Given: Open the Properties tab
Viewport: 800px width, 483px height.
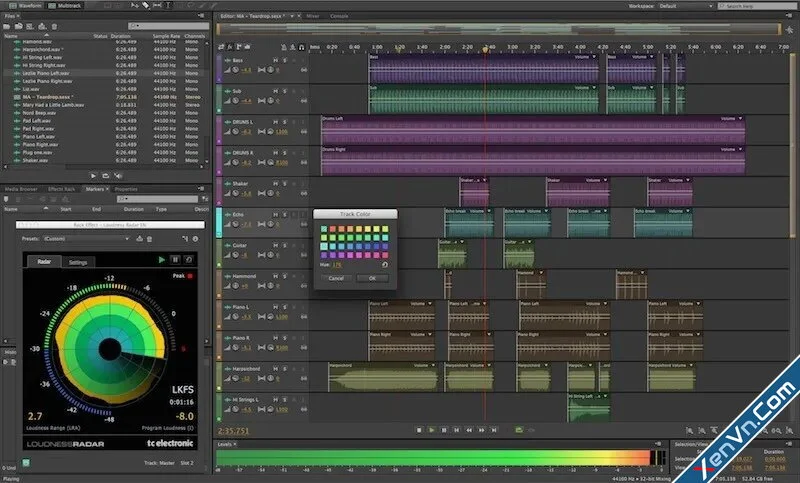Looking at the screenshot, I should pyautogui.click(x=126, y=189).
